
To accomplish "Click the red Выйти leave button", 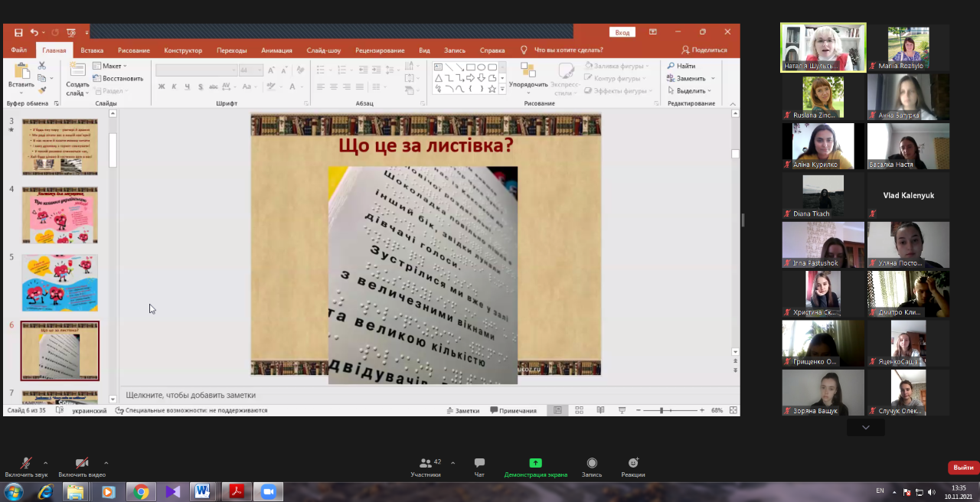I will pos(963,468).
